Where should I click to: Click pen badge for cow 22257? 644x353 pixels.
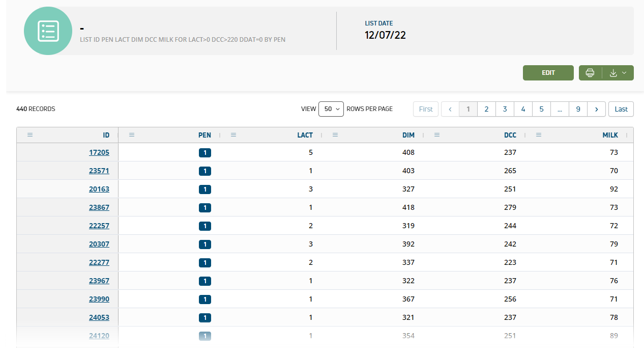pyautogui.click(x=205, y=226)
